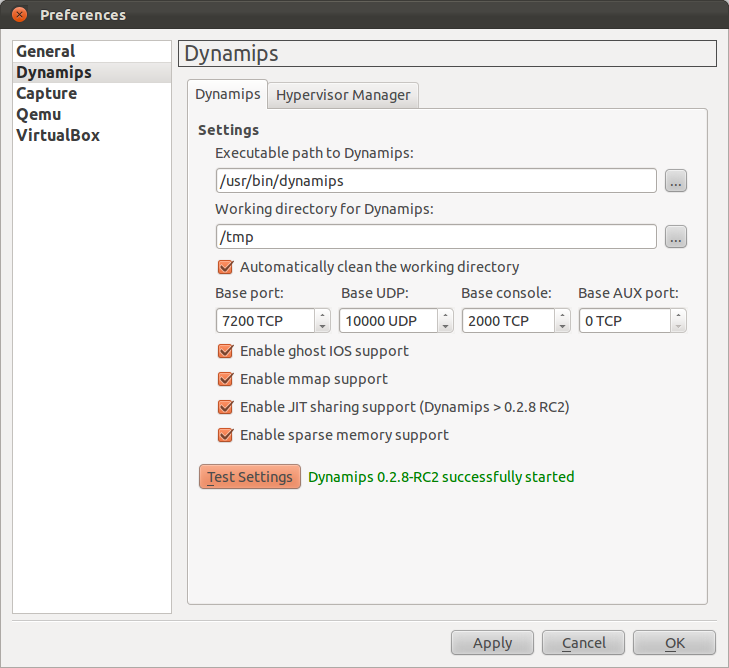Click the Settings group heading
Screen dimensions: 729x668
click(x=228, y=130)
